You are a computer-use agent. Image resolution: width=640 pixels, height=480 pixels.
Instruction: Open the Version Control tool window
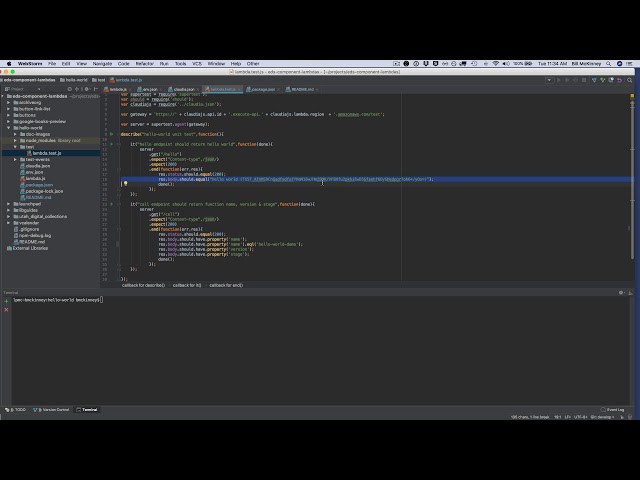pyautogui.click(x=51, y=409)
